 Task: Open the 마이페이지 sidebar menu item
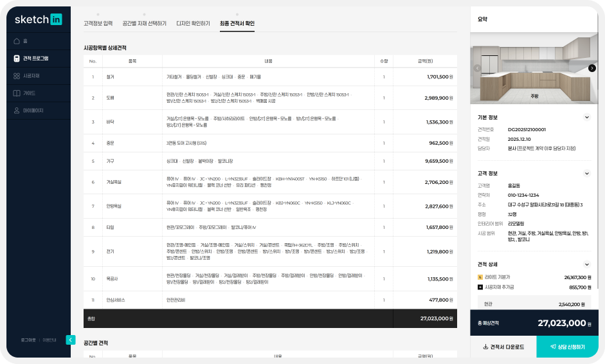39,111
